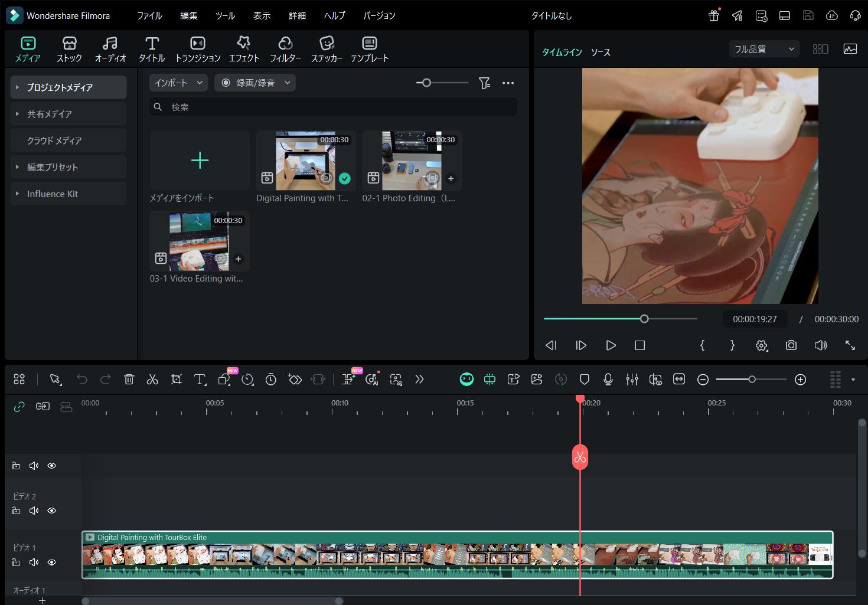Viewport: 868px width, 605px height.
Task: Click the メディアをインポート add media tile
Action: pos(200,161)
